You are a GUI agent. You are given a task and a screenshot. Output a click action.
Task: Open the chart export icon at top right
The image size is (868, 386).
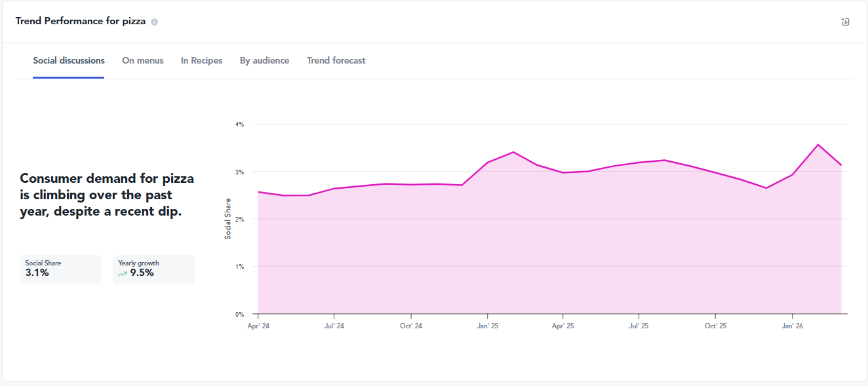[x=845, y=22]
